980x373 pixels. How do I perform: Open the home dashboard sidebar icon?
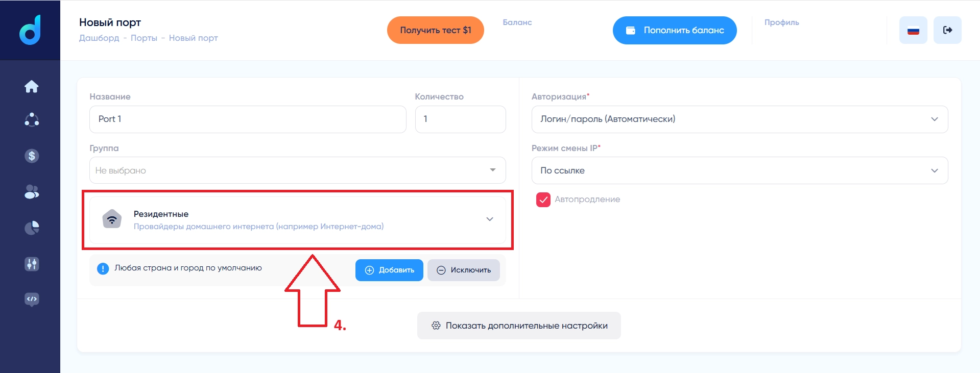(x=32, y=87)
